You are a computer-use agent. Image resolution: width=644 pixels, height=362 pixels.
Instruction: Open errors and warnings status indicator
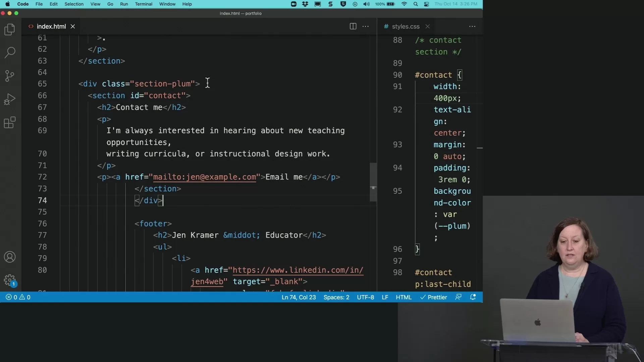[18, 297]
